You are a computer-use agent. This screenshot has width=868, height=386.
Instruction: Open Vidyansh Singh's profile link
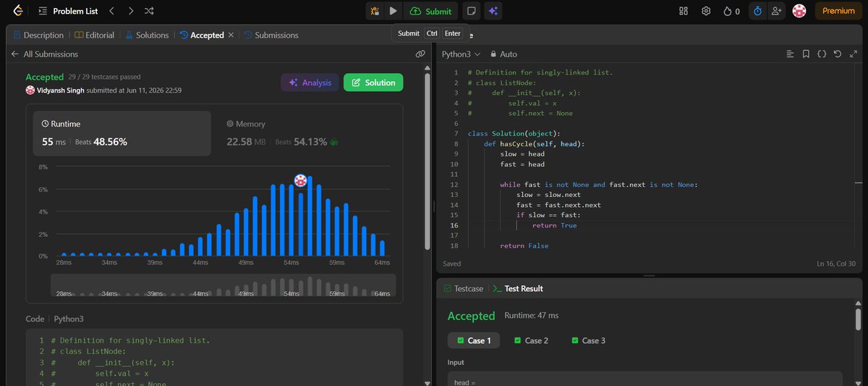point(61,91)
